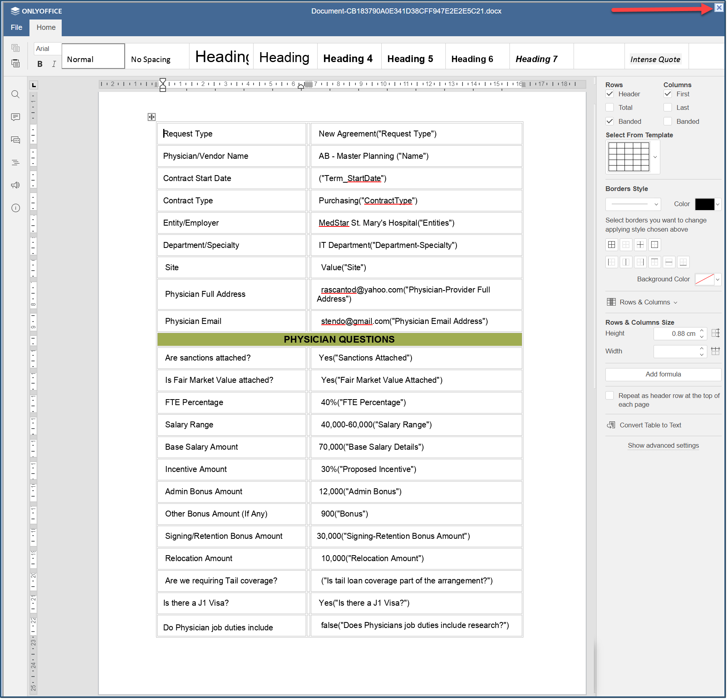The width and height of the screenshot is (728, 700).
Task: Select the table template thumbnail
Action: [629, 157]
